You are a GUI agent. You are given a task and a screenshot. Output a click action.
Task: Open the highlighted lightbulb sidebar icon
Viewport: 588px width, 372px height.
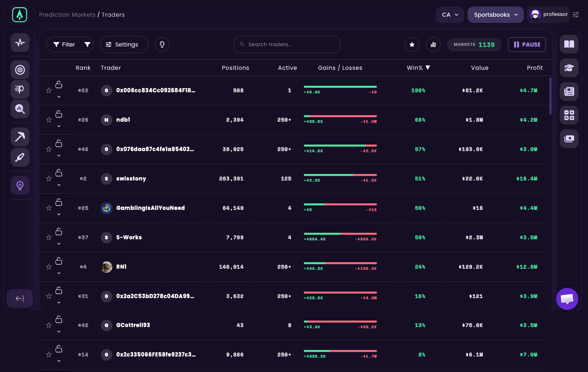(x=20, y=185)
